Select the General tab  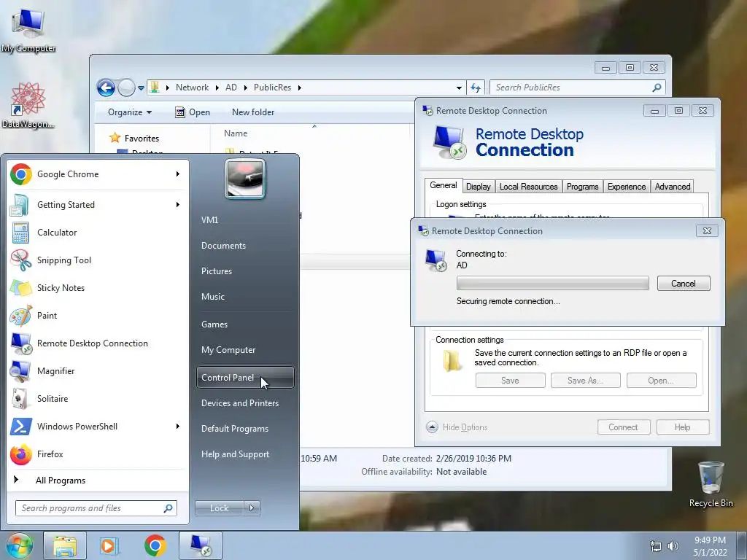coord(443,186)
